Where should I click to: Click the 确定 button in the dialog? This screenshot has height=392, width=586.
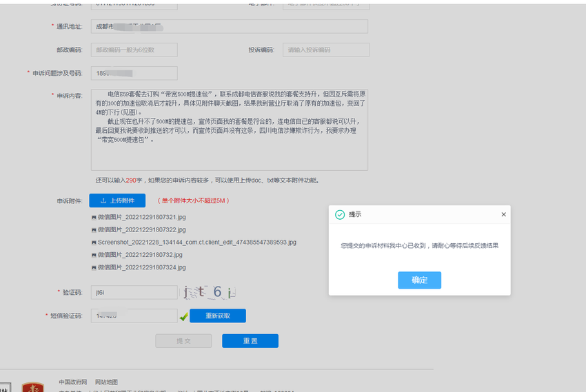click(419, 280)
